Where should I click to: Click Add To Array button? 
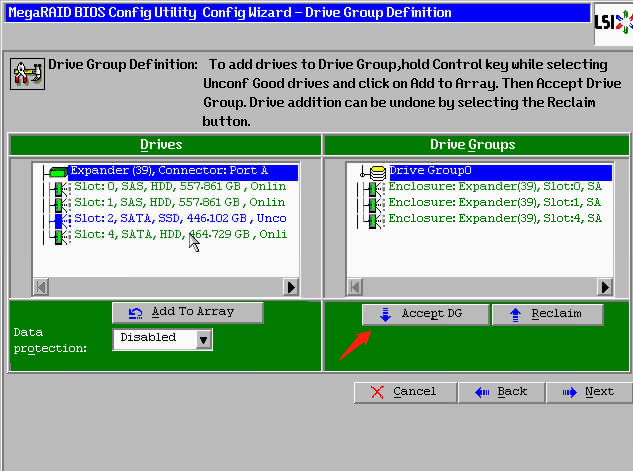pos(188,312)
